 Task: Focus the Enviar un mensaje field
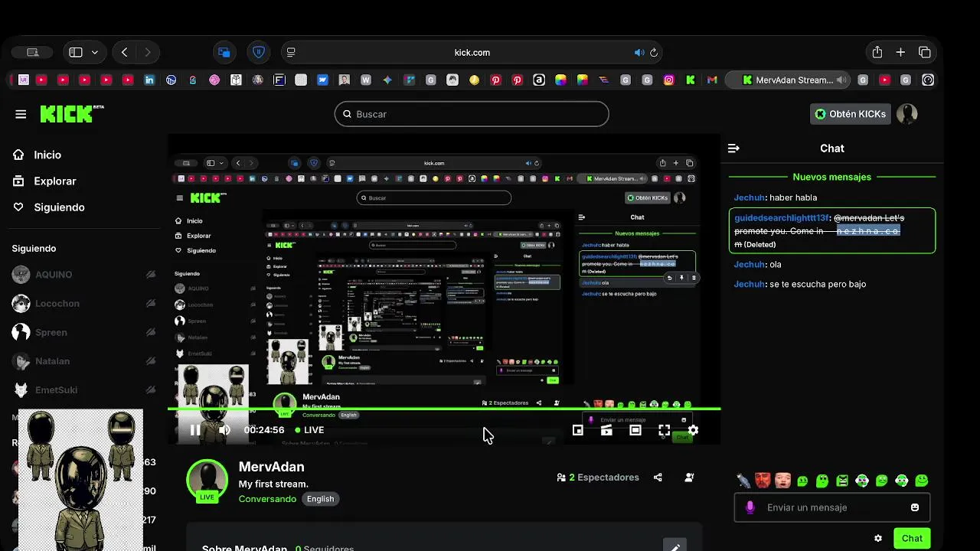(x=832, y=507)
